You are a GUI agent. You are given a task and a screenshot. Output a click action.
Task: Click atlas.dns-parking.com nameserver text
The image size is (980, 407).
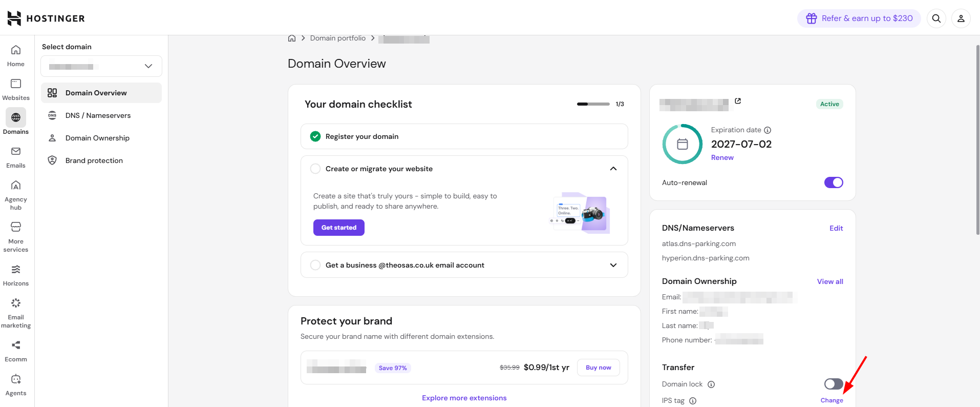tap(699, 243)
